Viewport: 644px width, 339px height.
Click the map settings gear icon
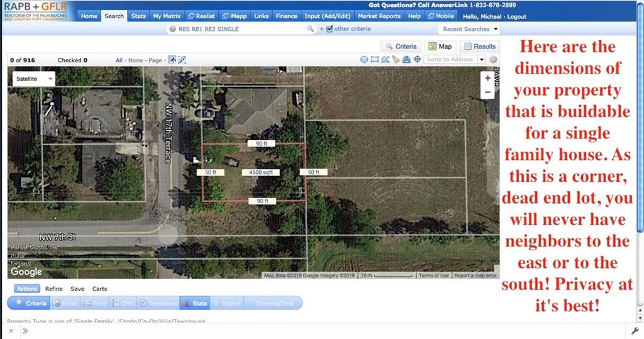(493, 60)
